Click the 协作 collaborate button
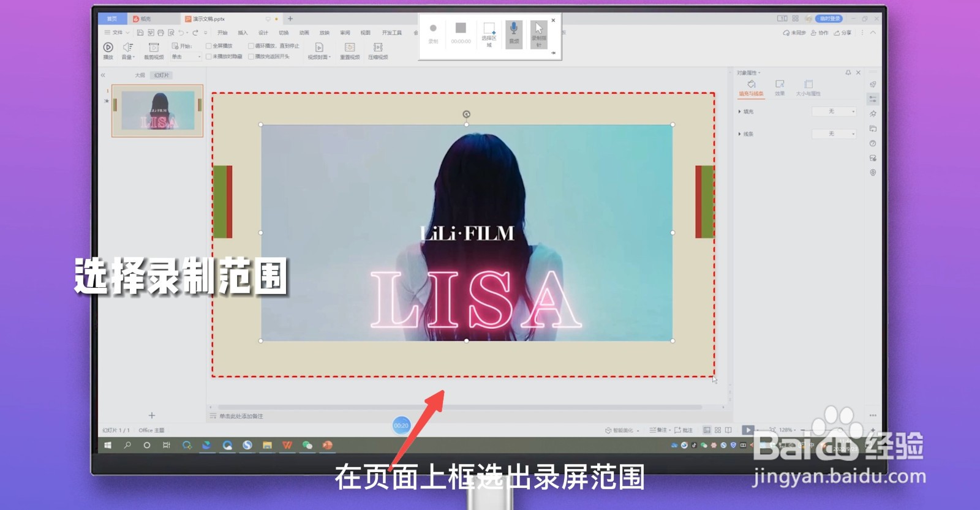Screen dimensions: 980x510 click(x=820, y=32)
